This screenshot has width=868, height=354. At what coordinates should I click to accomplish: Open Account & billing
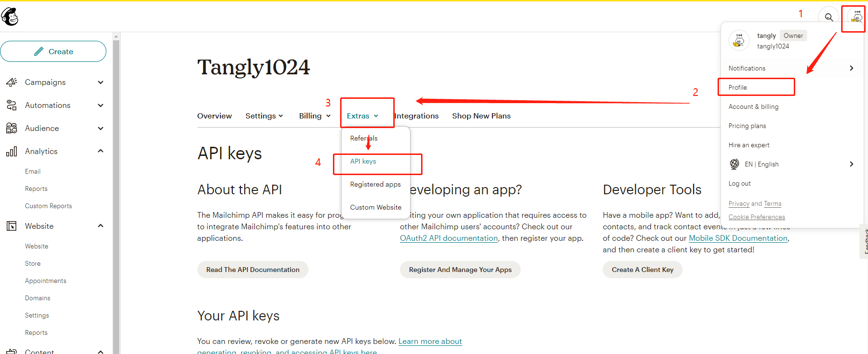coord(754,106)
